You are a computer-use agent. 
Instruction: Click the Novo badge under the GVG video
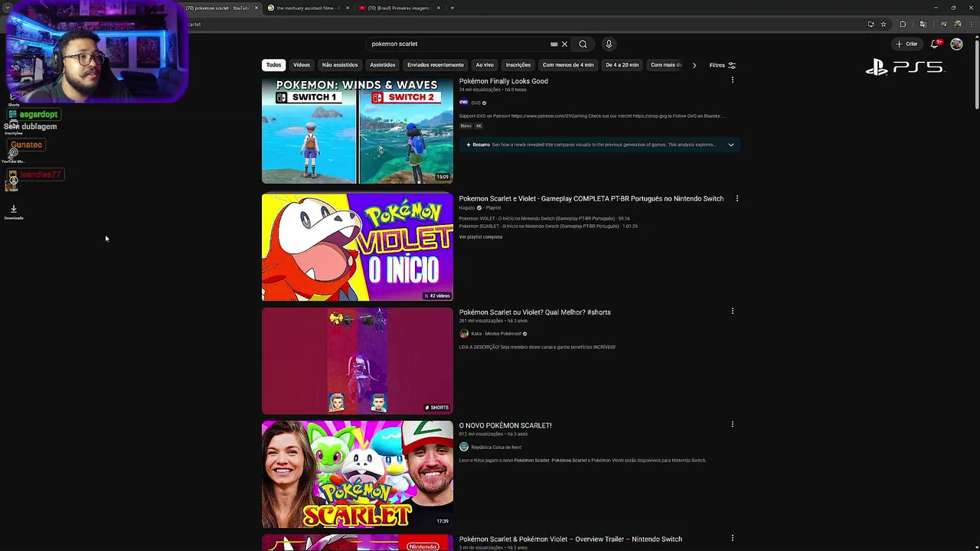[x=465, y=126]
